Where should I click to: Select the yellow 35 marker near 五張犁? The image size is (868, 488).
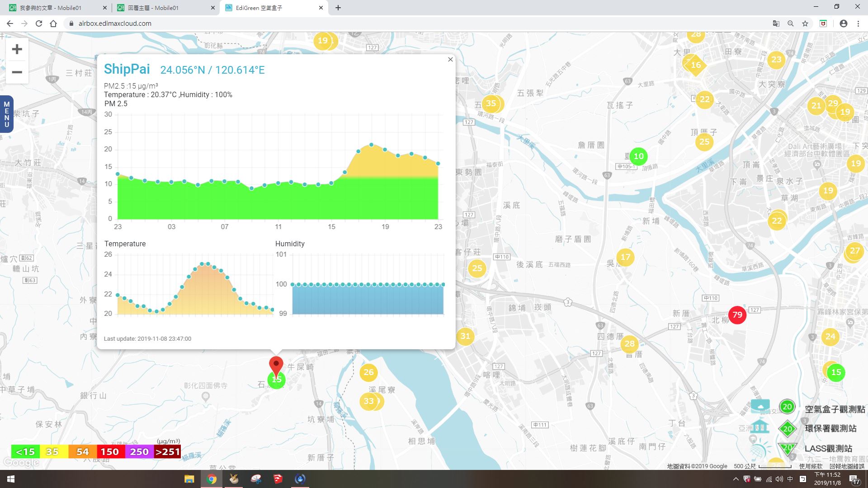[491, 103]
